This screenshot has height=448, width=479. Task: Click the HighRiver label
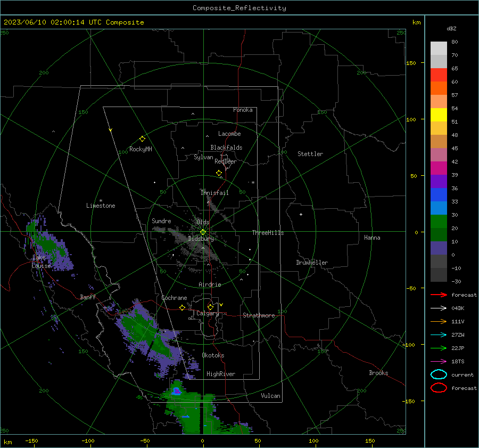[221, 374]
